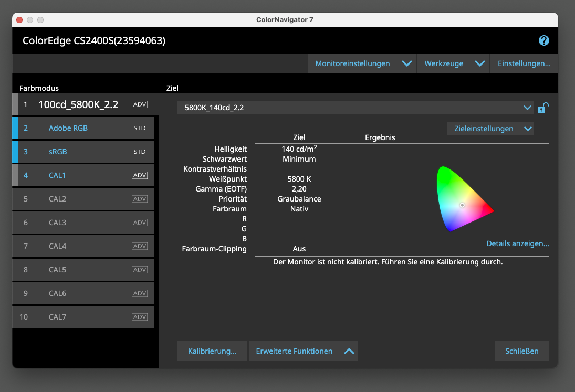This screenshot has height=392, width=575.
Task: Click the Schließen button
Action: pos(521,351)
